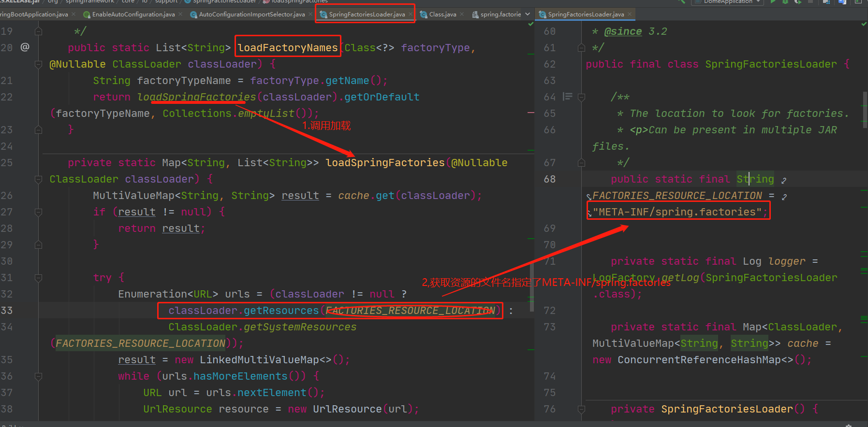The width and height of the screenshot is (868, 427).
Task: Close the Class.java tab
Action: [x=462, y=14]
